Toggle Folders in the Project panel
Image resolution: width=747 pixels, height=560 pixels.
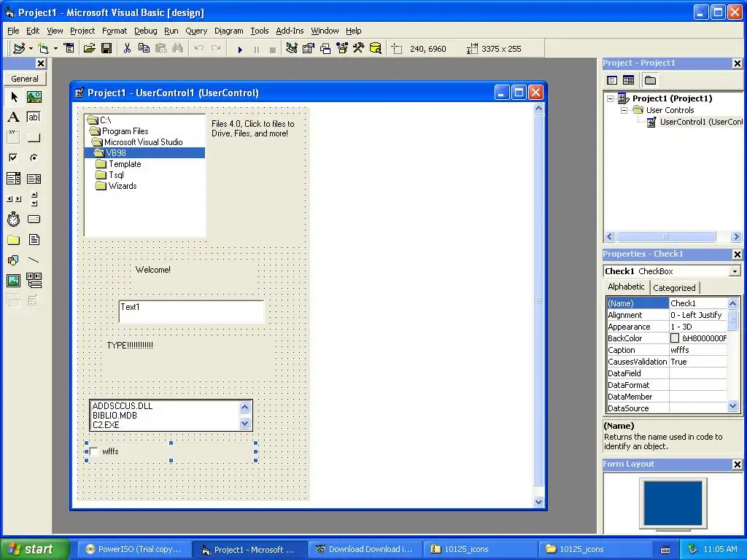pyautogui.click(x=650, y=80)
